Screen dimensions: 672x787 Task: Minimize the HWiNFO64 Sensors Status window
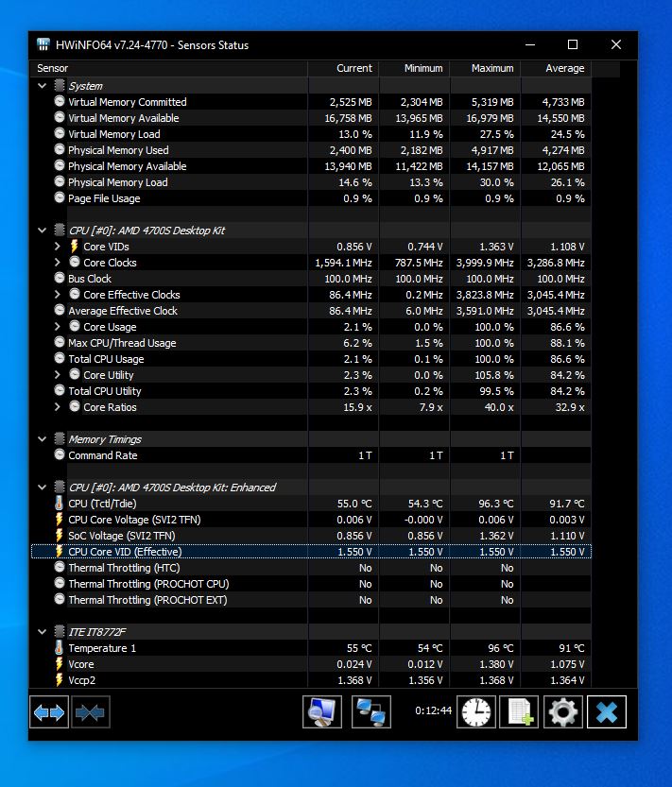click(x=530, y=44)
